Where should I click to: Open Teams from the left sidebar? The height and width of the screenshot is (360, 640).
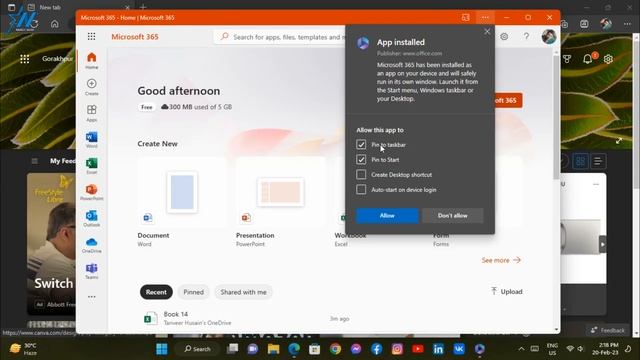tap(91, 271)
